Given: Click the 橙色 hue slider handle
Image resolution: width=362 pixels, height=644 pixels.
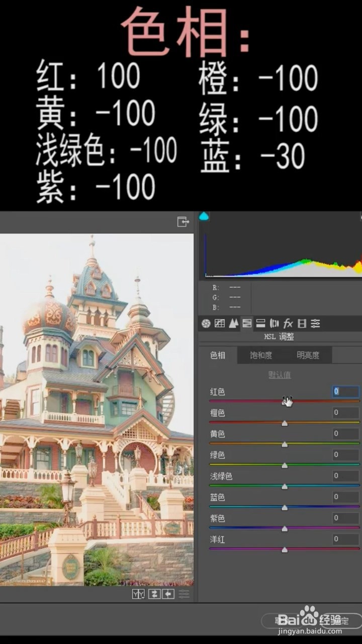Looking at the screenshot, I should pyautogui.click(x=285, y=423).
